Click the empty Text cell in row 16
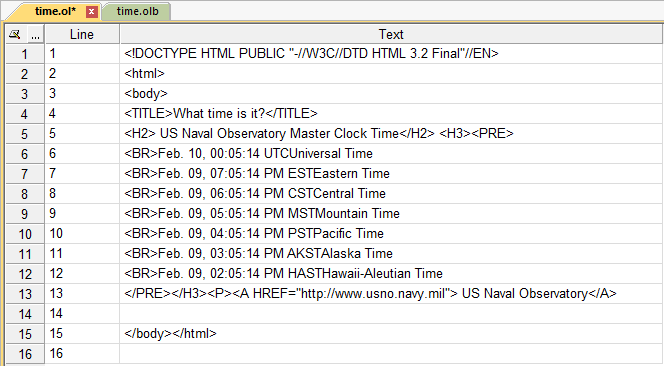 [x=391, y=354]
